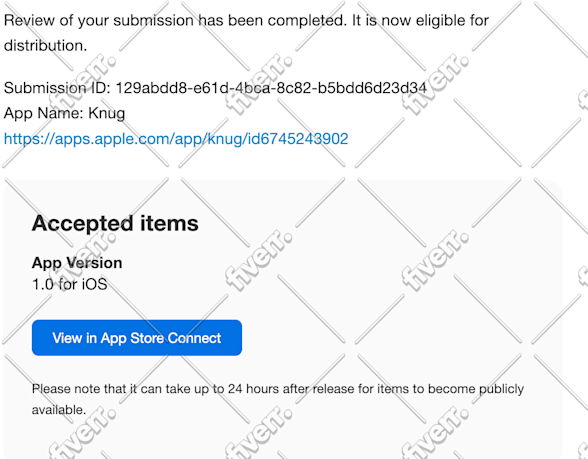Viewport: 588px width, 459px height.
Task: Click the phrase "publicly" in the release note
Action: click(x=501, y=389)
